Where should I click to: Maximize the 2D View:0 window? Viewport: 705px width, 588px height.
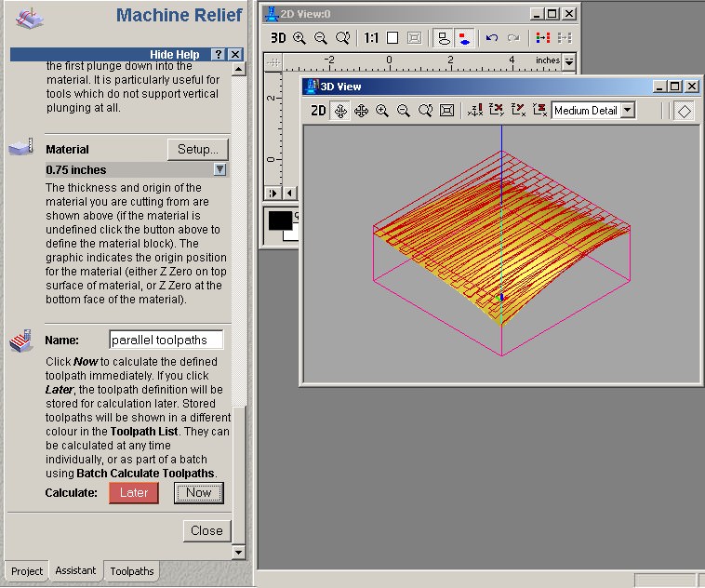coord(552,14)
